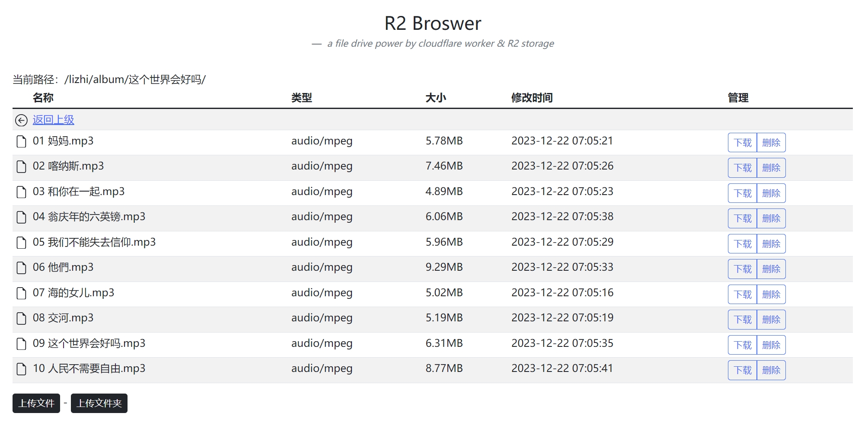The height and width of the screenshot is (426, 868).
Task: Click file icon beside 04 翁庆年的六英镑.mp3
Action: 21,217
